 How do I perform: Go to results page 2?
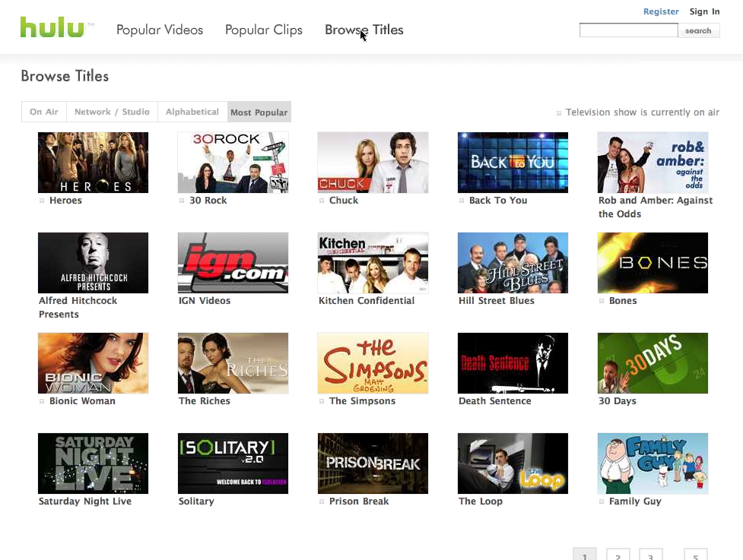click(x=618, y=555)
